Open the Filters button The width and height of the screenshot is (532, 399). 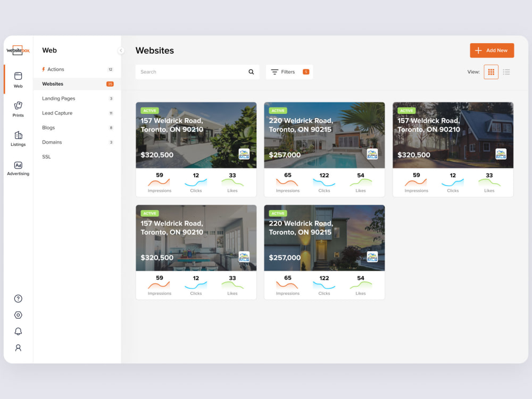pyautogui.click(x=289, y=72)
